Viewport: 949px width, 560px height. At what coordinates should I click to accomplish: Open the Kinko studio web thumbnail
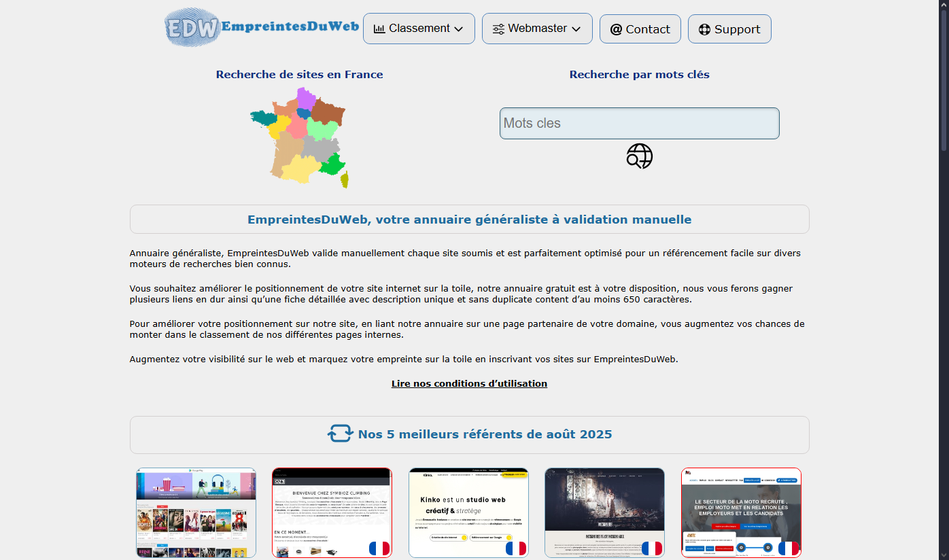pos(468,512)
